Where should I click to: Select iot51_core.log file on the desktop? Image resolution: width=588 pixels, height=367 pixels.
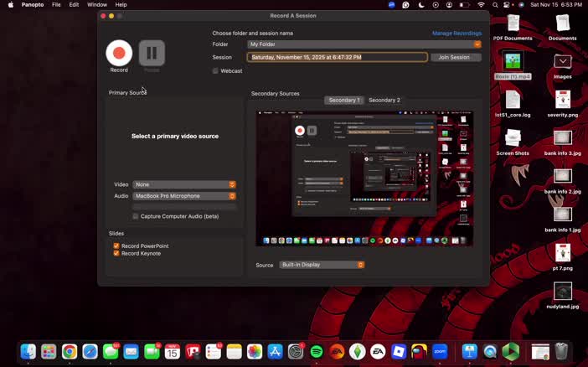coord(513,103)
